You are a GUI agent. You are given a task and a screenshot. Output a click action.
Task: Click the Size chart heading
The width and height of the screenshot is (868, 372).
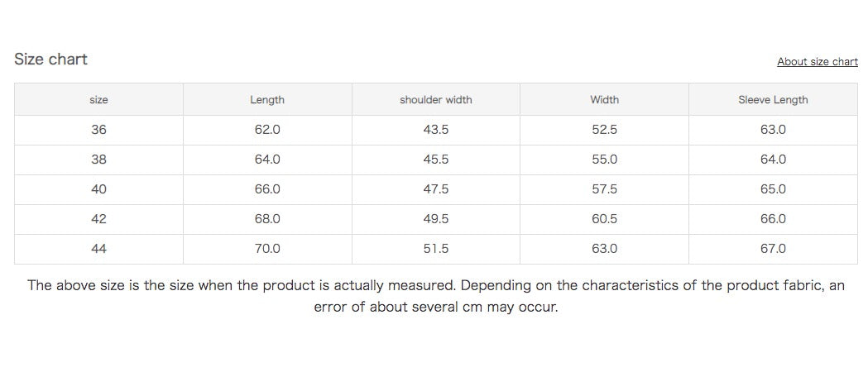(50, 60)
